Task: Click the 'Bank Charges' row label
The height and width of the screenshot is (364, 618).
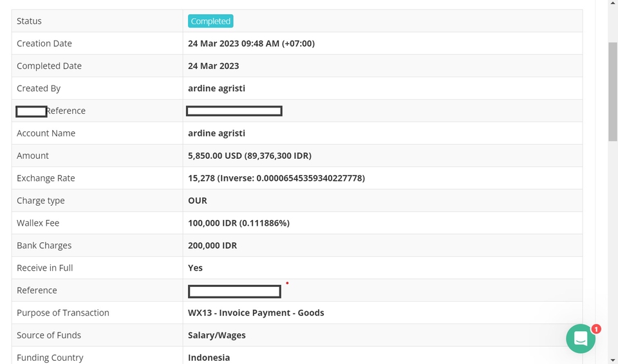Action: pyautogui.click(x=44, y=246)
